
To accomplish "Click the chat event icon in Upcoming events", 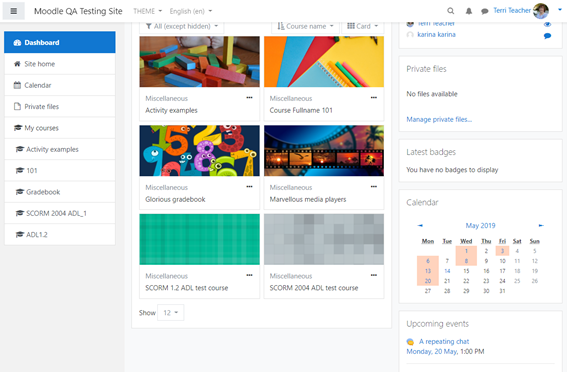I will click(410, 342).
